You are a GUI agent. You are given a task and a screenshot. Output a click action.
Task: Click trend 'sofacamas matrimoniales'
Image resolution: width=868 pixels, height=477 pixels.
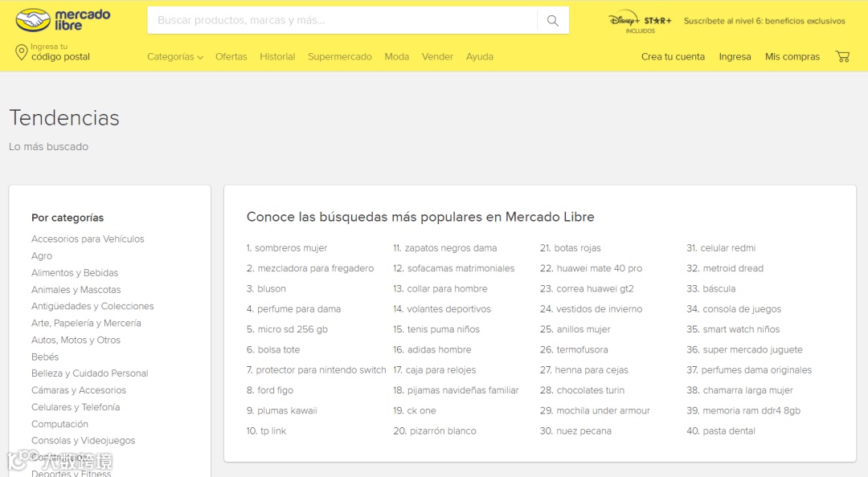tap(461, 268)
